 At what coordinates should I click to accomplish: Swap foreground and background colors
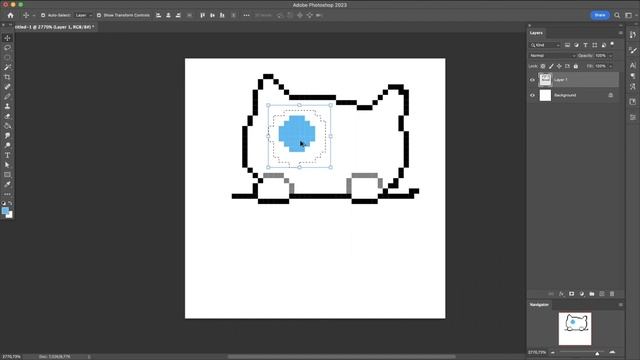pos(10,203)
